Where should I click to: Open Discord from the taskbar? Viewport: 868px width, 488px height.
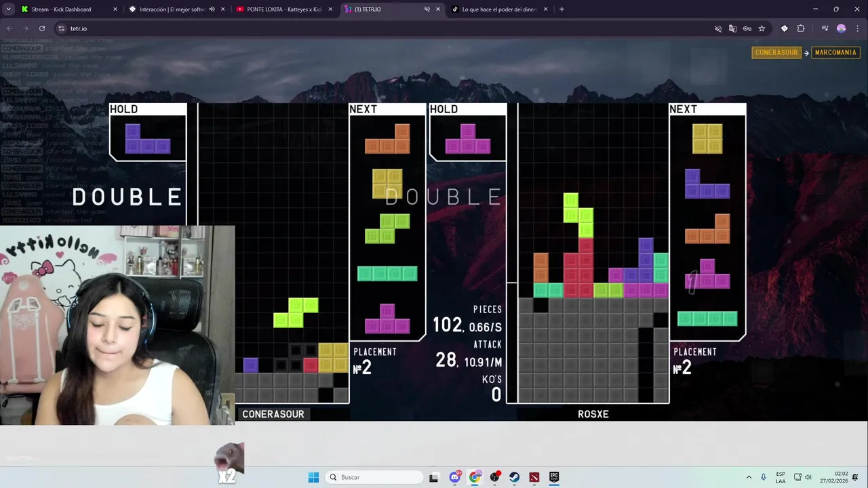coord(455,477)
